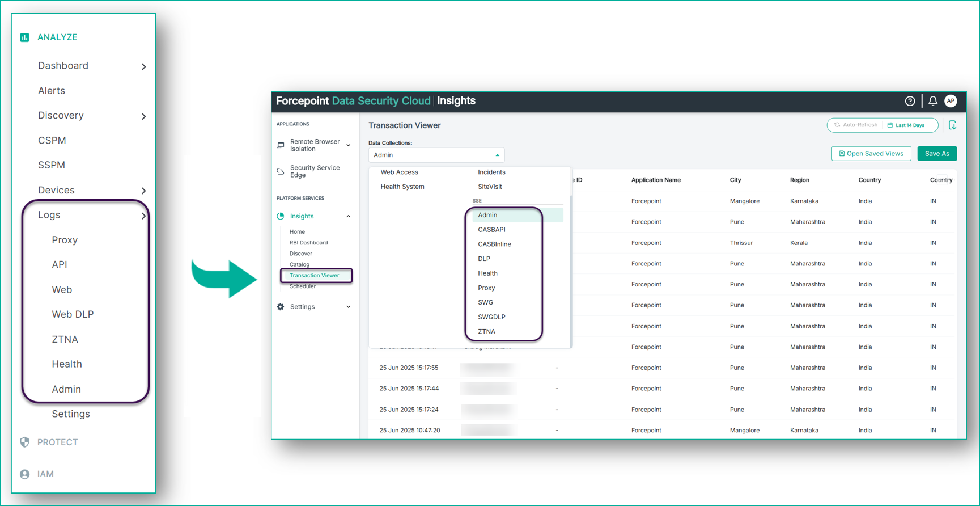Collapse the Logs menu chevron
The image size is (980, 506).
143,216
